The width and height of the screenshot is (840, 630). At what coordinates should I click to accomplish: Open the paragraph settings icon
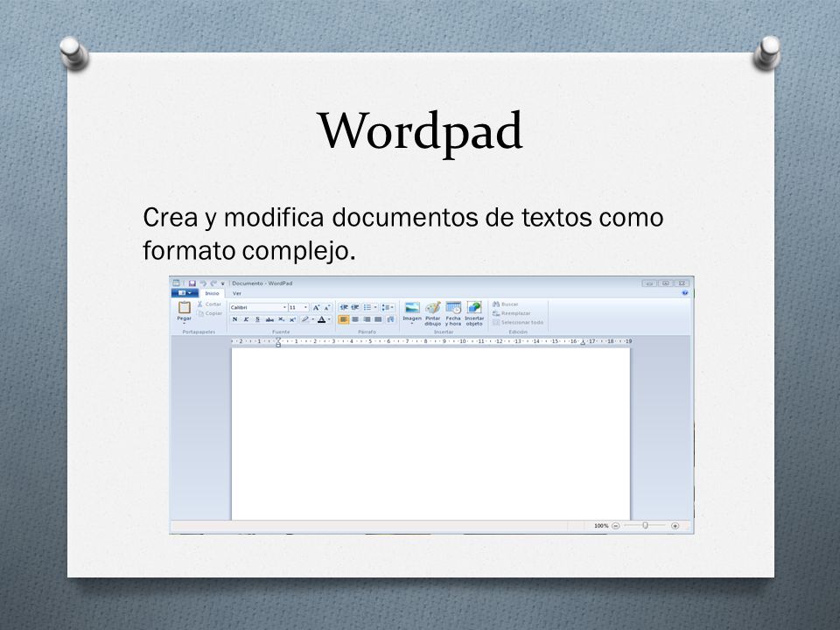pyautogui.click(x=390, y=319)
